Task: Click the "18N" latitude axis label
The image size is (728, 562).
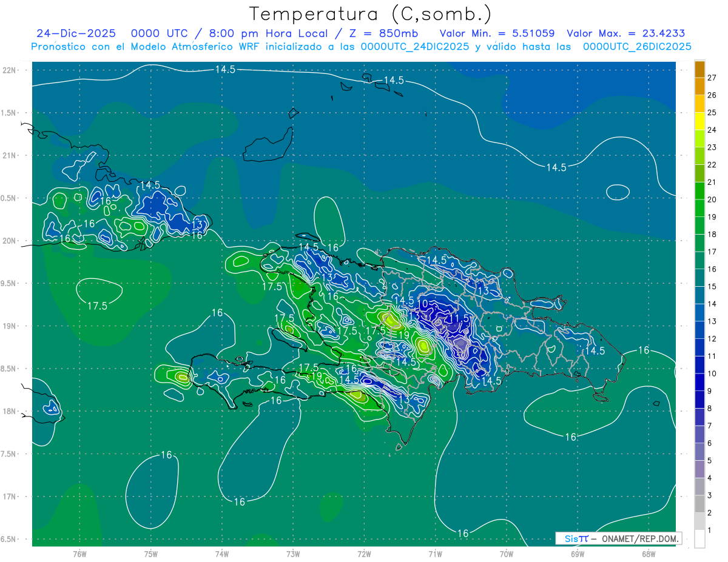Action: [x=10, y=411]
